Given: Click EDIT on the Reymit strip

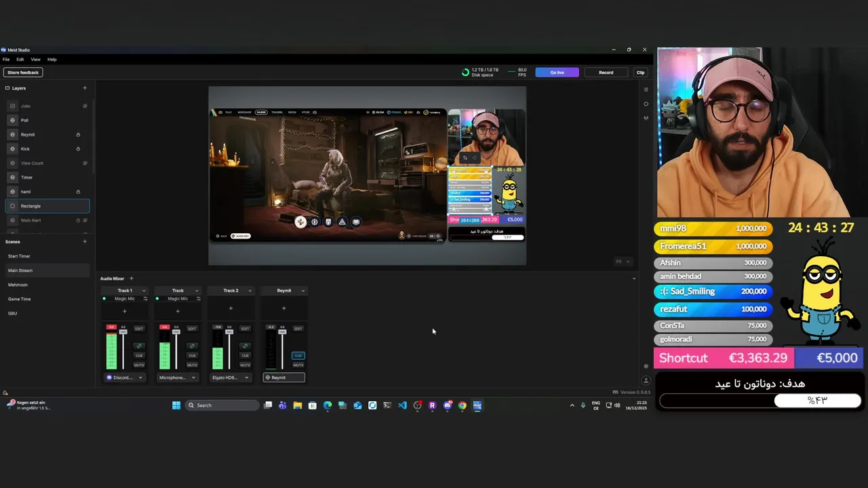Looking at the screenshot, I should (298, 329).
